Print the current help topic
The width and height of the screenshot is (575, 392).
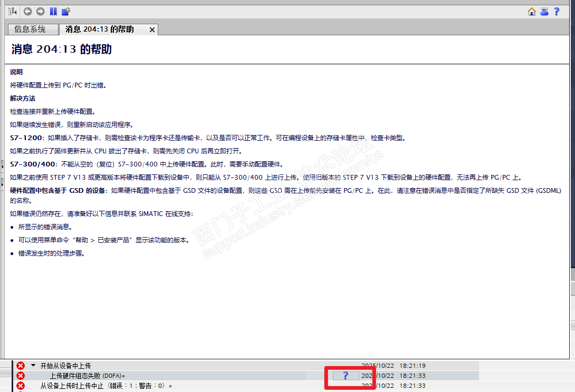[x=544, y=12]
